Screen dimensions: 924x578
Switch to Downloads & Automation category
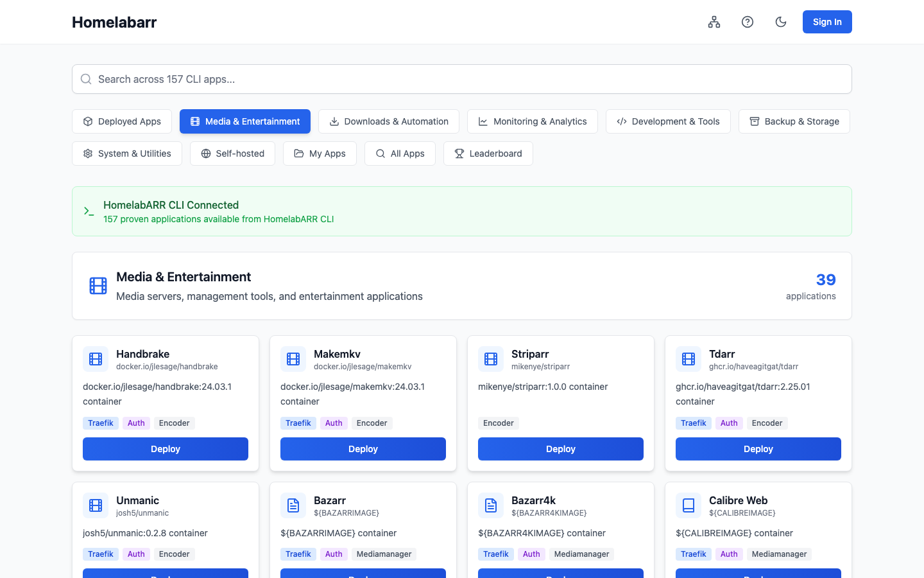[389, 121]
